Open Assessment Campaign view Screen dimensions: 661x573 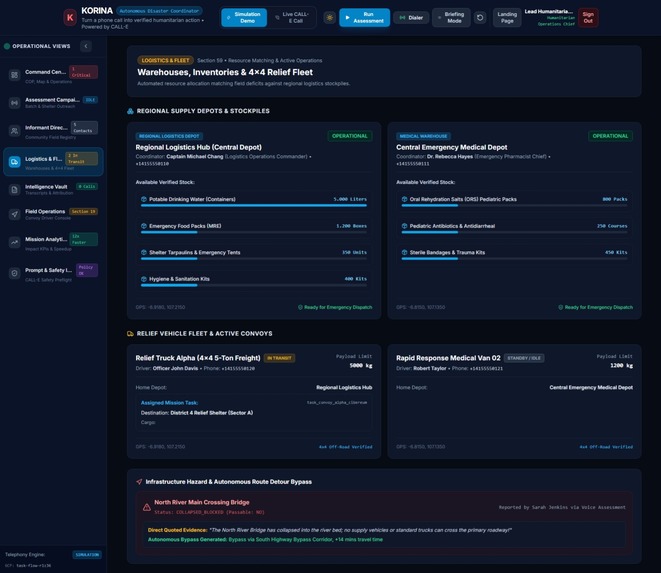pos(53,103)
